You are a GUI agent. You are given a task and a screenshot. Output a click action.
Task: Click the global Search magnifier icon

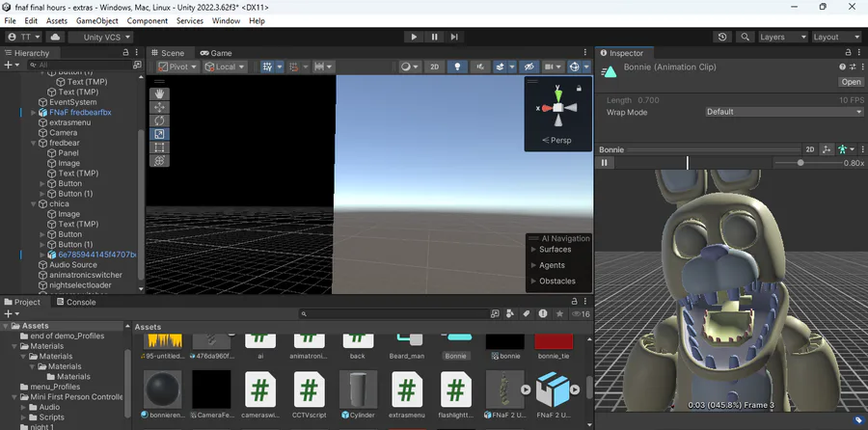(x=746, y=37)
